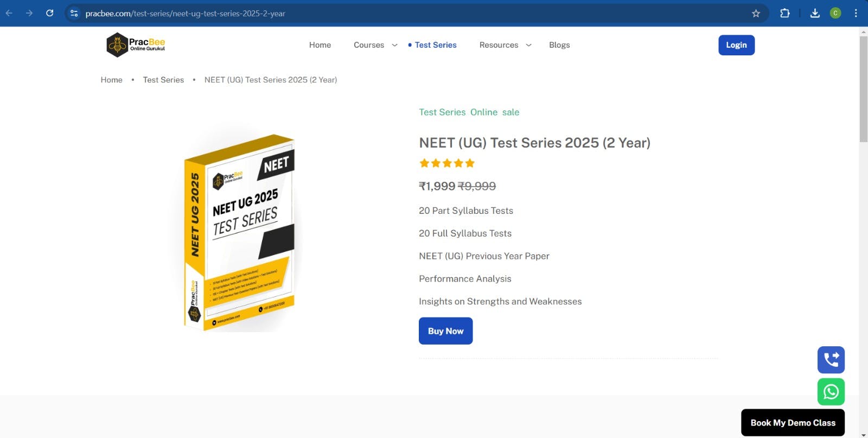Open the Courses nav menu item
The height and width of the screenshot is (438, 868).
point(369,45)
